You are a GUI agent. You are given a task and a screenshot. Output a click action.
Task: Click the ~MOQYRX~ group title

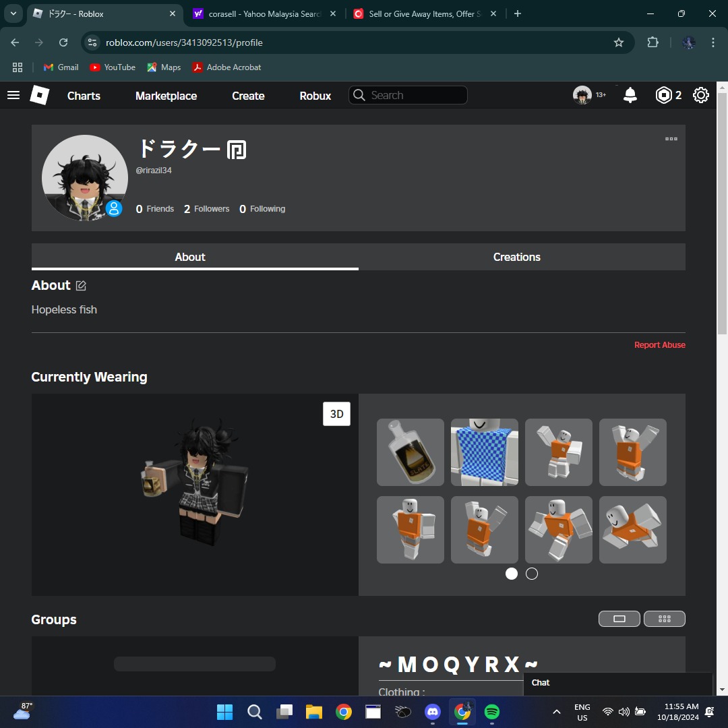(x=458, y=665)
